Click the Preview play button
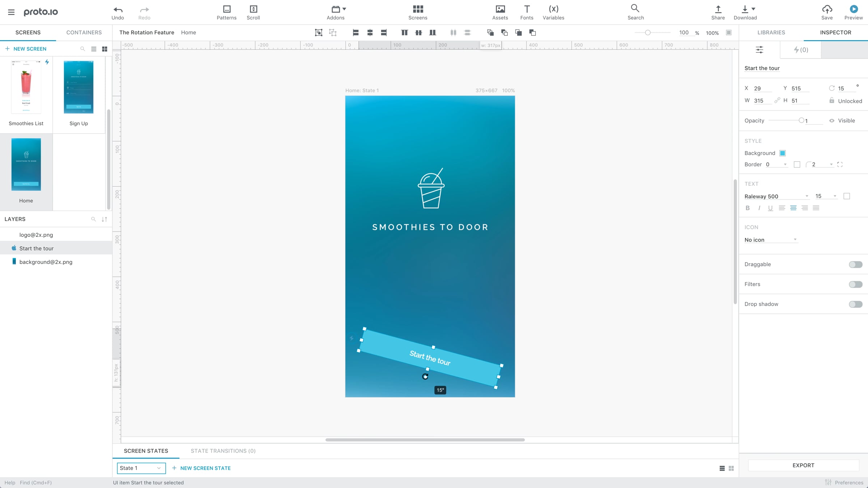Image resolution: width=868 pixels, height=488 pixels. 854,9
